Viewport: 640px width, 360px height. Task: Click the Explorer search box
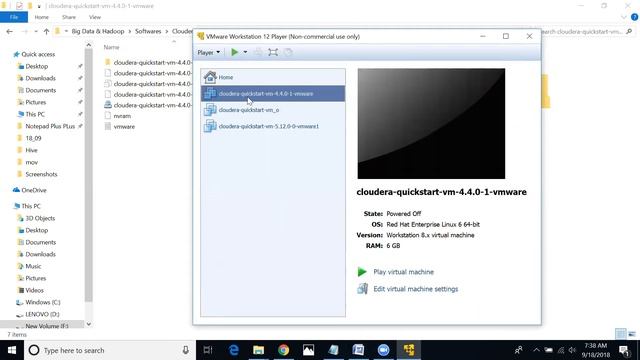click(587, 31)
